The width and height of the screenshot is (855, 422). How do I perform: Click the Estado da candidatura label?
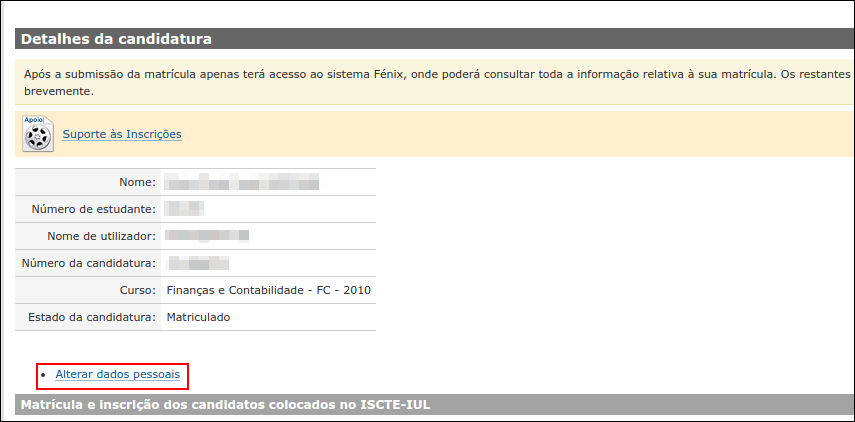(92, 317)
